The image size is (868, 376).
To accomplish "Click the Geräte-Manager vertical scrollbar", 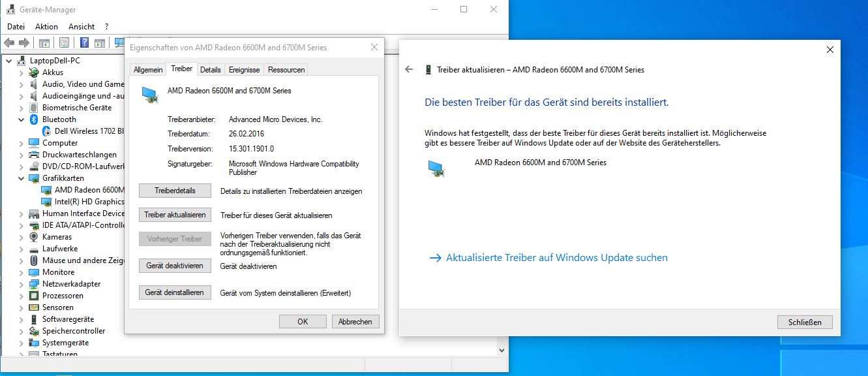I will pyautogui.click(x=501, y=204).
